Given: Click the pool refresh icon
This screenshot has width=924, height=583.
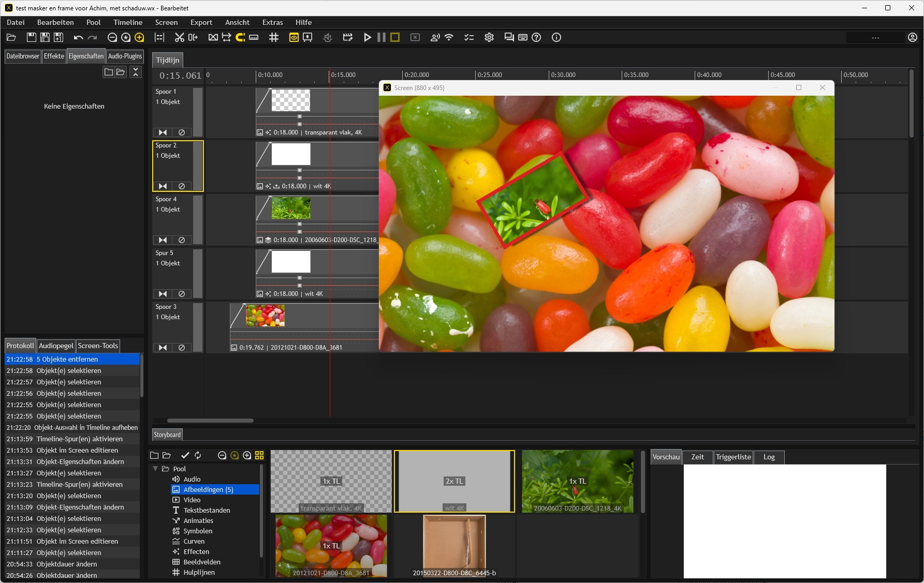Looking at the screenshot, I should pyautogui.click(x=198, y=455).
